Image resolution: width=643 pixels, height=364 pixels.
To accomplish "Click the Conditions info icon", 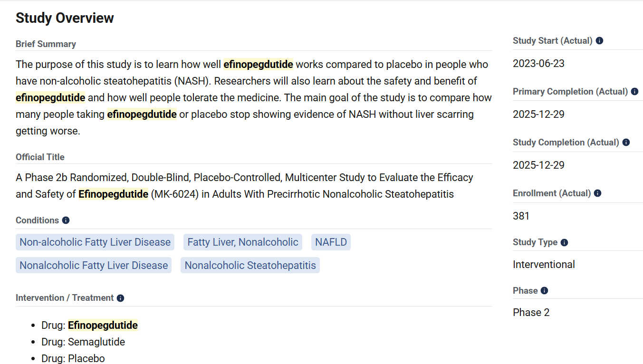I will (x=66, y=220).
